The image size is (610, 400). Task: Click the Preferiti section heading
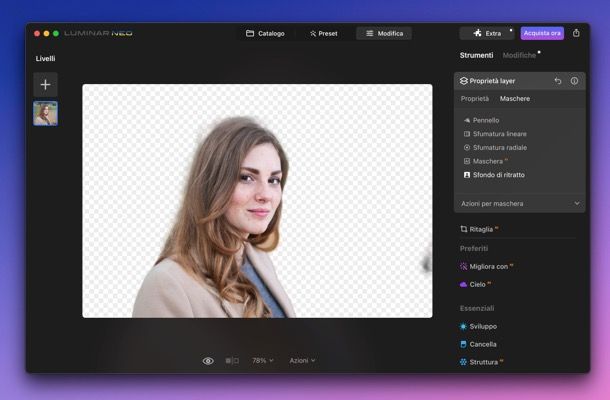474,249
